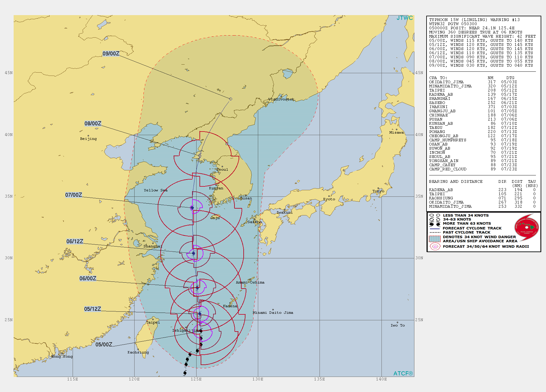This screenshot has width=546, height=392.
Task: Click the 07/00Z winds 090 KTS row
Action: click(x=481, y=57)
